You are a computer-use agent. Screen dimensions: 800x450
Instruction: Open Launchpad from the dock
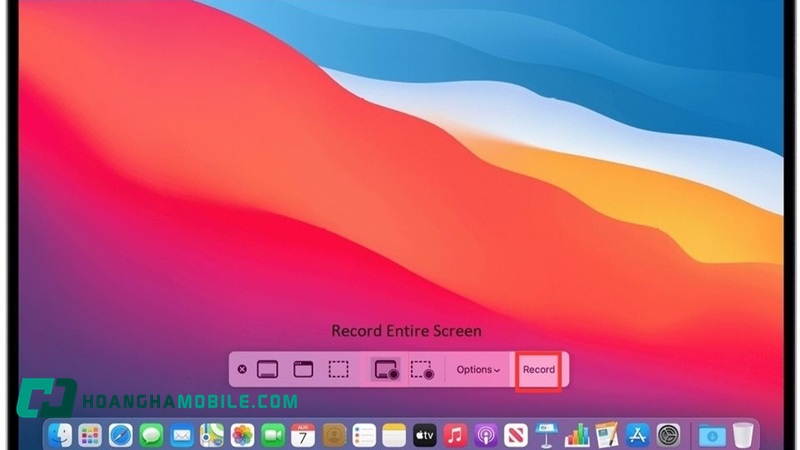pyautogui.click(x=90, y=435)
